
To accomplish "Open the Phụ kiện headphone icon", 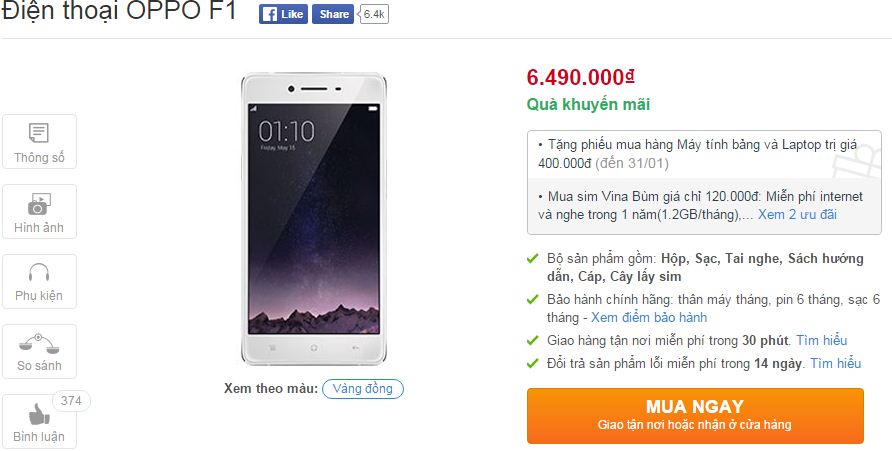I will click(39, 273).
